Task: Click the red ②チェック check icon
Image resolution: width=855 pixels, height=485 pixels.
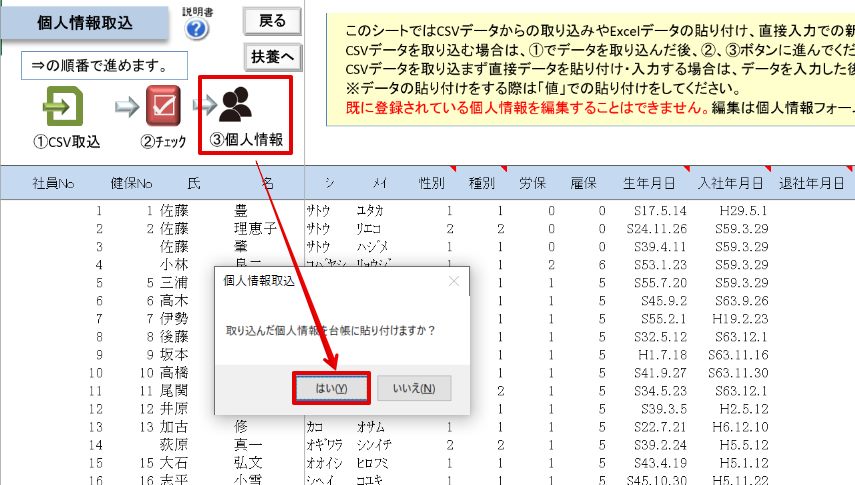Action: (x=163, y=105)
